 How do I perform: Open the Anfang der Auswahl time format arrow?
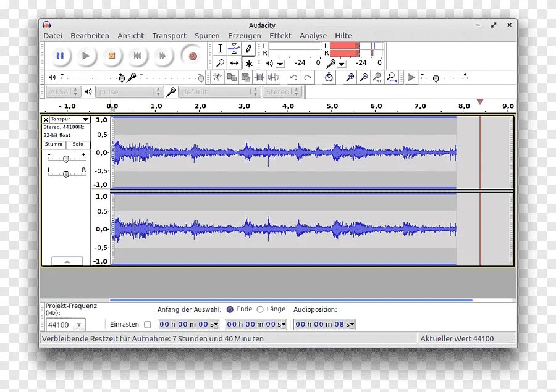coord(216,324)
